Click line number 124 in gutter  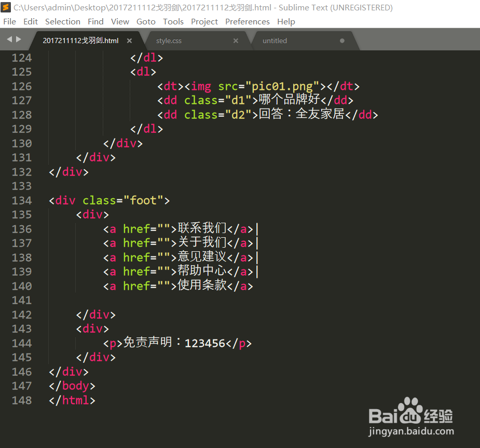[22, 58]
